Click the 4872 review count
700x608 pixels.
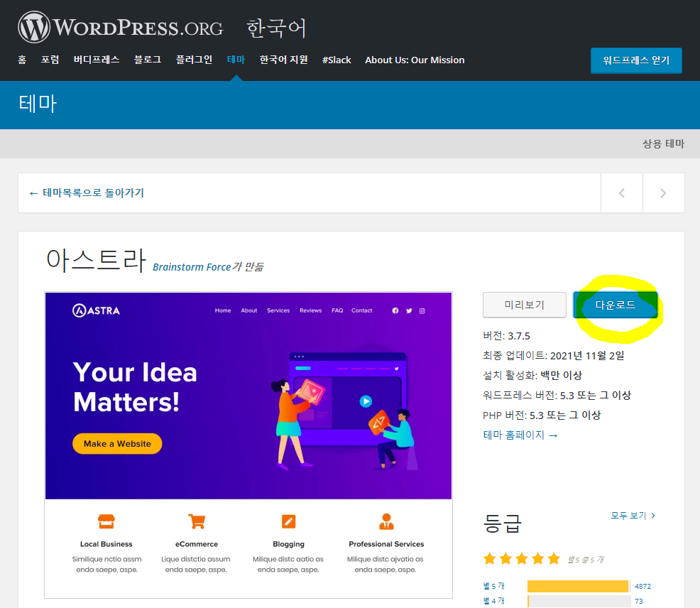point(643,586)
